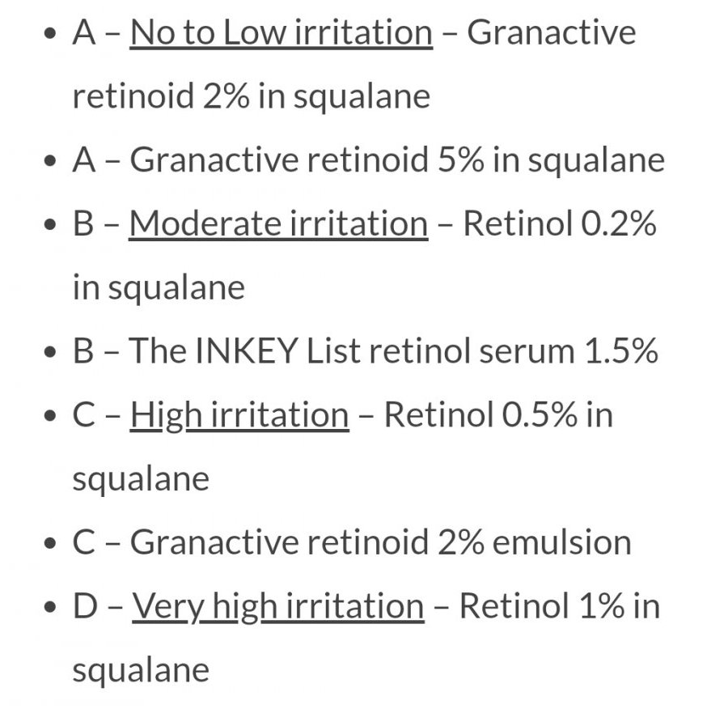Click the bullet before "The INKEY List" item
This screenshot has height=726, width=728.
(x=52, y=353)
